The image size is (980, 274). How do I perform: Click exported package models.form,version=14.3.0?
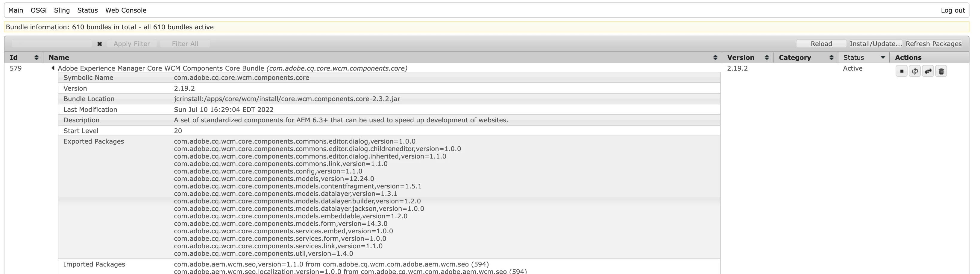click(280, 223)
